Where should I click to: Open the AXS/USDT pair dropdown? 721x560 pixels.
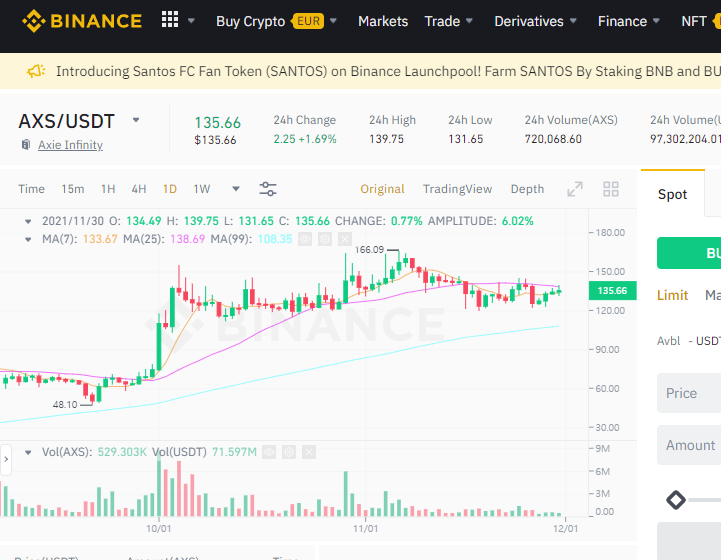136,120
